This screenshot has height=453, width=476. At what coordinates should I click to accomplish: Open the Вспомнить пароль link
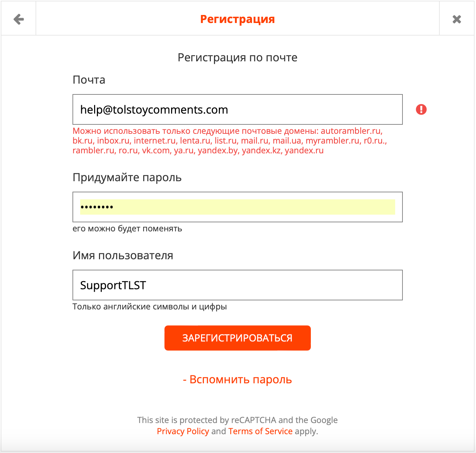click(x=238, y=379)
